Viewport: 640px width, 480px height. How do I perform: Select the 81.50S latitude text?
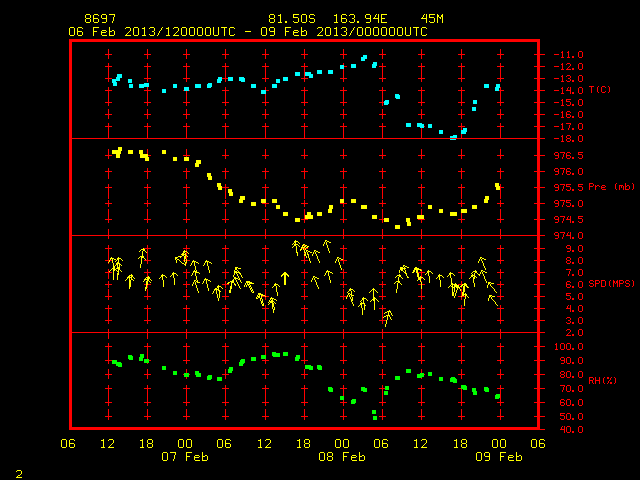[x=292, y=19]
